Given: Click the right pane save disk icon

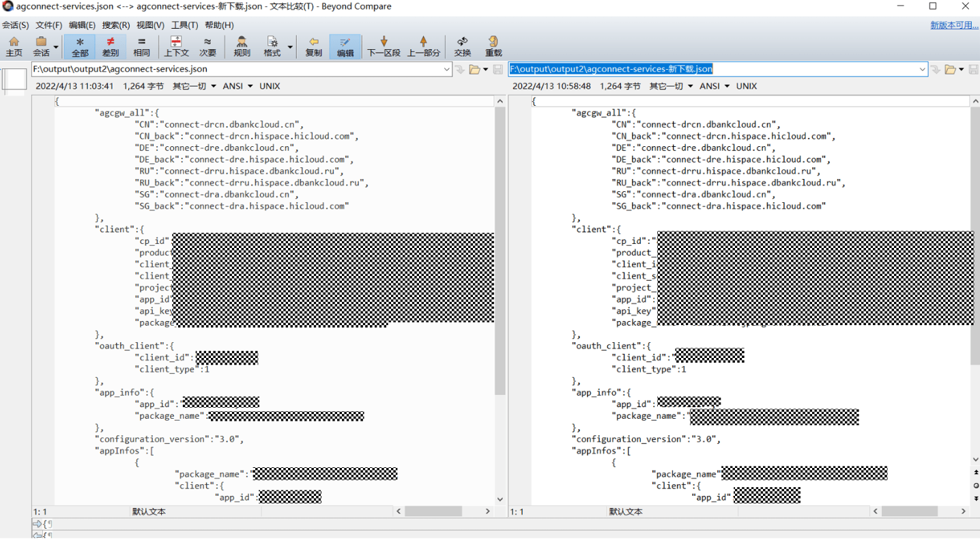Looking at the screenshot, I should (974, 69).
